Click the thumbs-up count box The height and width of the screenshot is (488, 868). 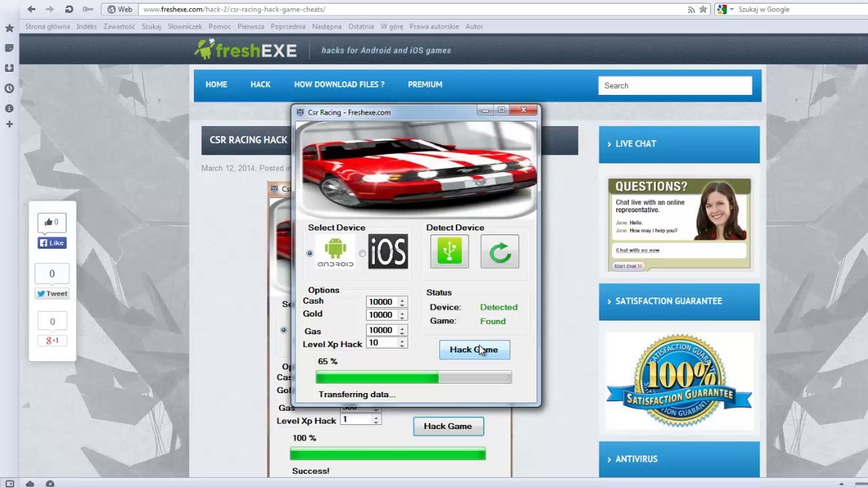click(x=52, y=222)
